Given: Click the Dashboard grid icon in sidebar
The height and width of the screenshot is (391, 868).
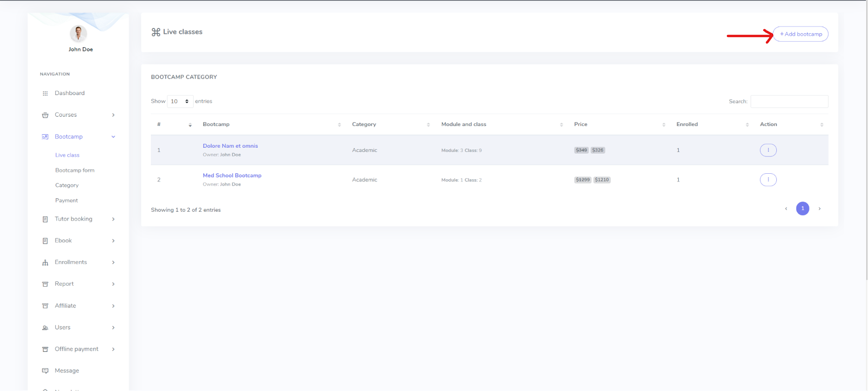Looking at the screenshot, I should tap(45, 93).
